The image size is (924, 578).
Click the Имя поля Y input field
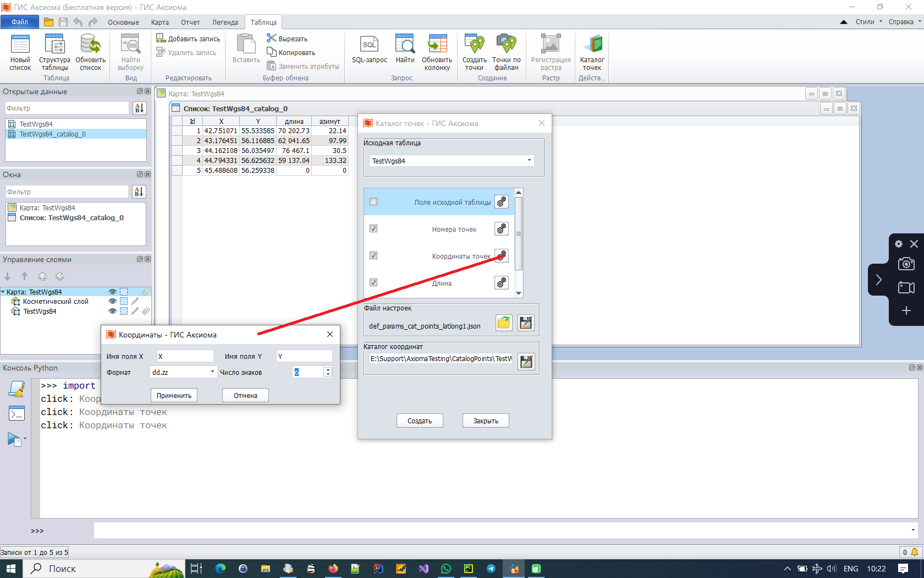point(304,357)
